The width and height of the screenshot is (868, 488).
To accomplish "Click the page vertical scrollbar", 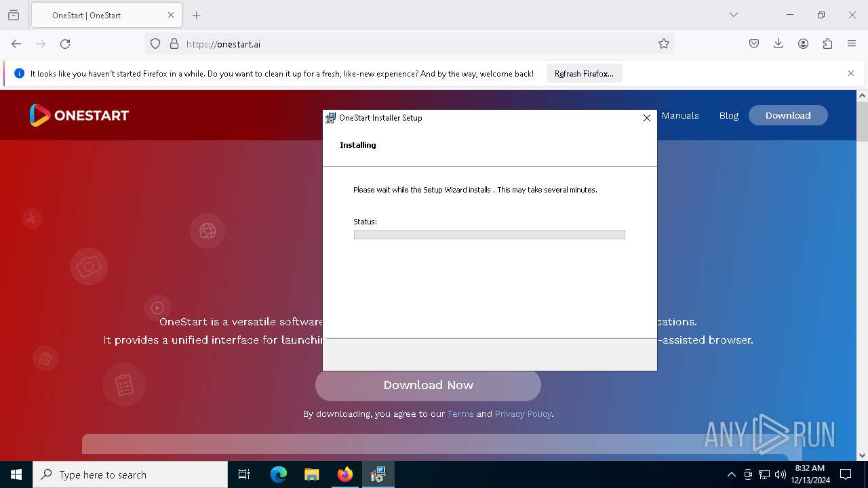I will tap(862, 122).
